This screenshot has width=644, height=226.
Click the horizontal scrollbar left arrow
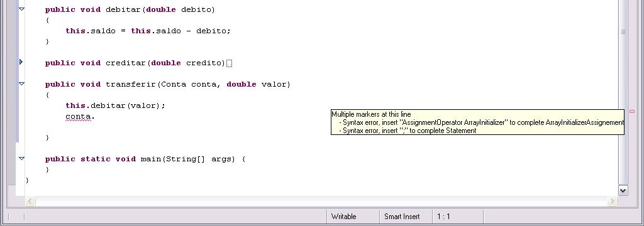pos(30,201)
